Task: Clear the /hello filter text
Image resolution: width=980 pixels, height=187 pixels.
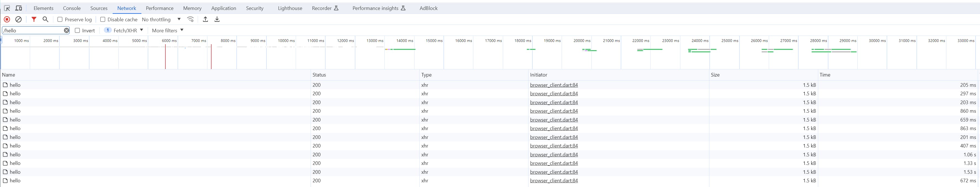Action: (67, 30)
